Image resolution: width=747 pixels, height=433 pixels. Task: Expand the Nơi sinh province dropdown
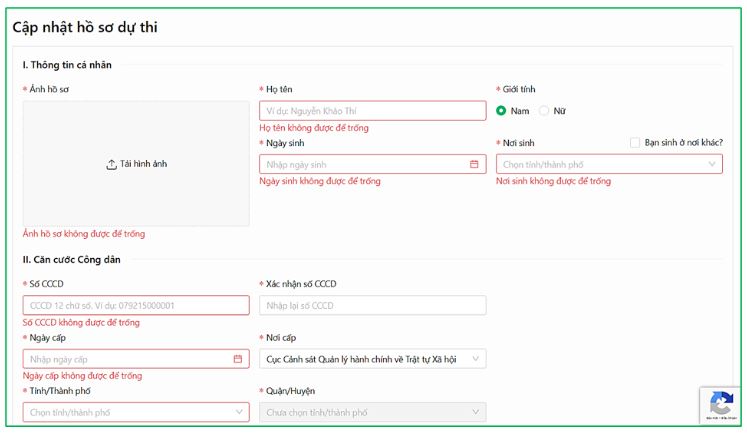point(609,164)
